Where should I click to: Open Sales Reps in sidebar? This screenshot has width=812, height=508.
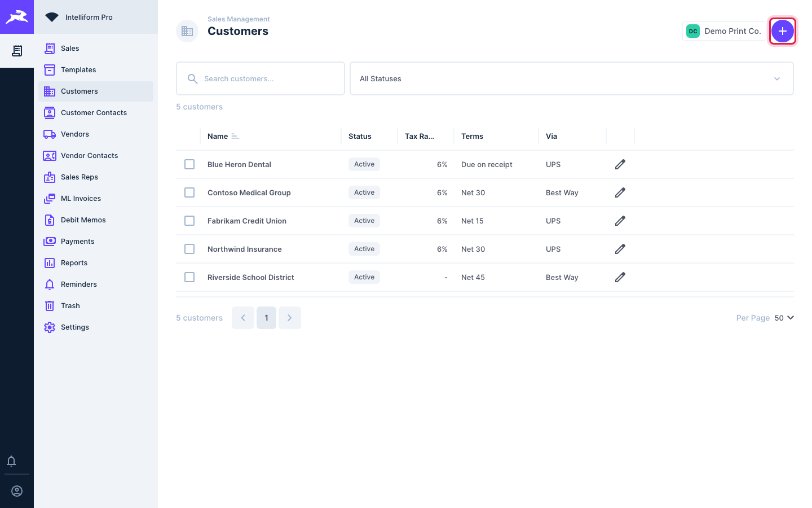[96, 177]
